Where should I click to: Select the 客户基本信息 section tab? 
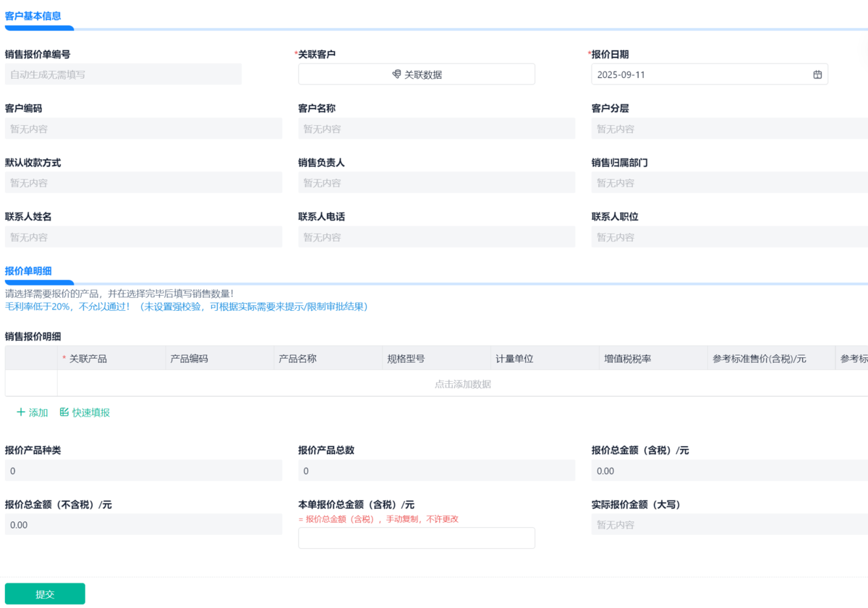pos(33,16)
